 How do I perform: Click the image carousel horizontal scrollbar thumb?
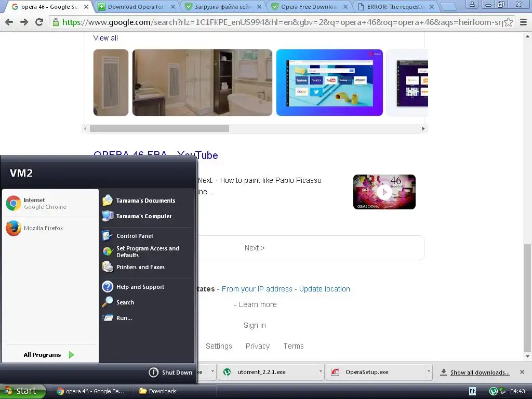pos(159,129)
